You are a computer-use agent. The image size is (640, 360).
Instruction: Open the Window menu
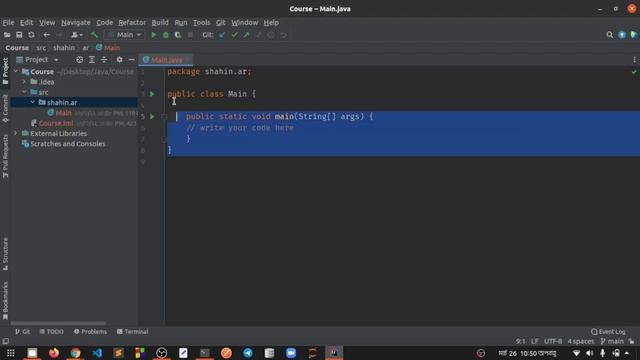coord(244,22)
